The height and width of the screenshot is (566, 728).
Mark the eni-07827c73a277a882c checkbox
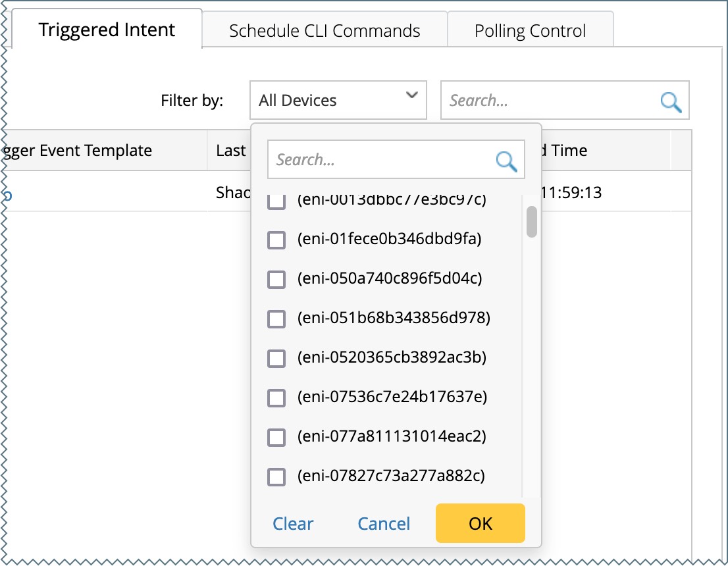click(x=276, y=477)
